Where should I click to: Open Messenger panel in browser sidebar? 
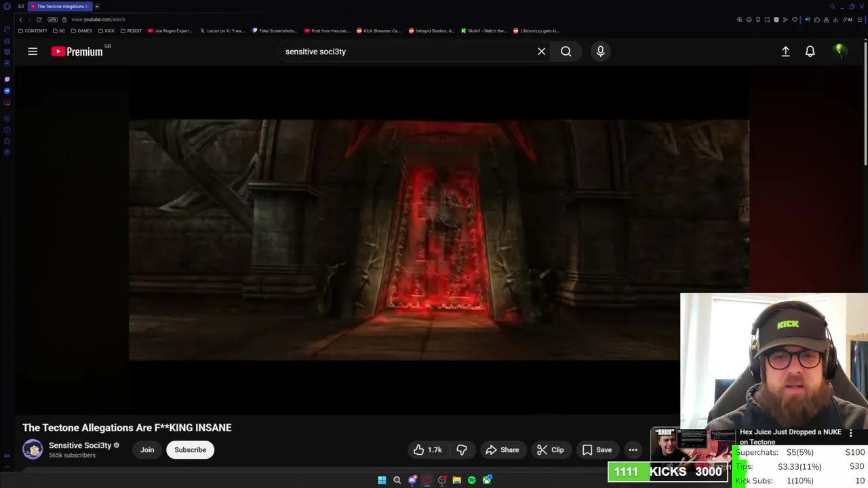7,91
